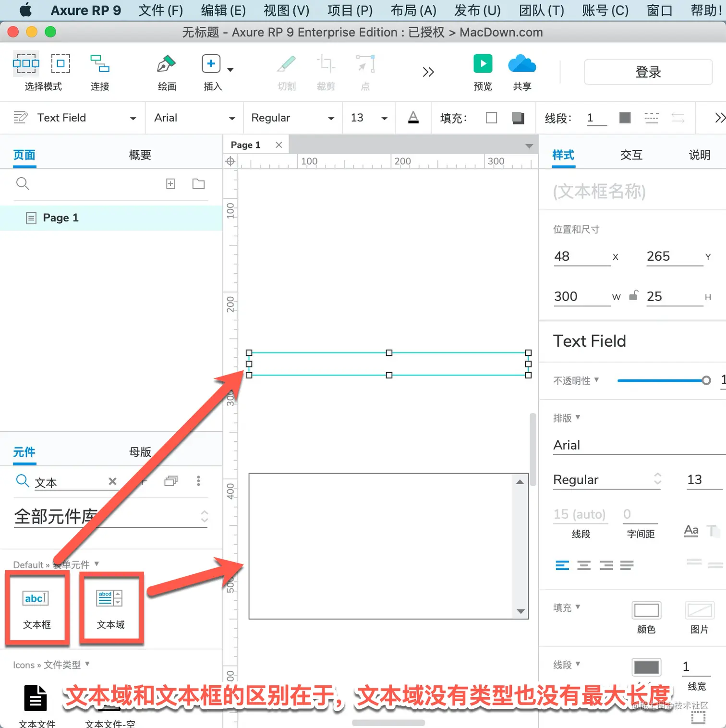Edit the Y position field 265
Viewport: 726px width, 728px height.
click(x=675, y=256)
